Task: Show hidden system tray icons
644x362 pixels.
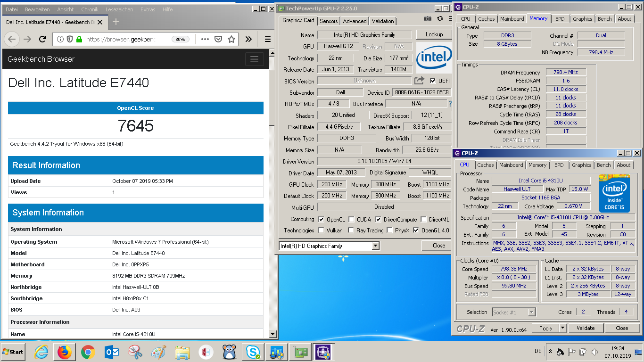Action: (550, 352)
